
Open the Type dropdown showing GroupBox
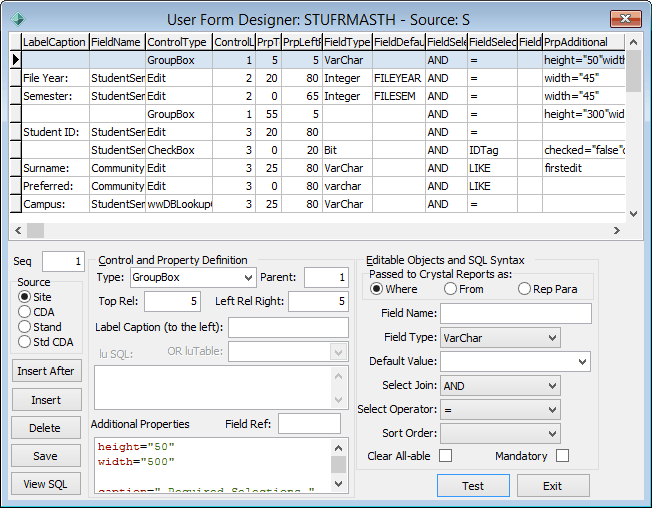click(x=249, y=278)
